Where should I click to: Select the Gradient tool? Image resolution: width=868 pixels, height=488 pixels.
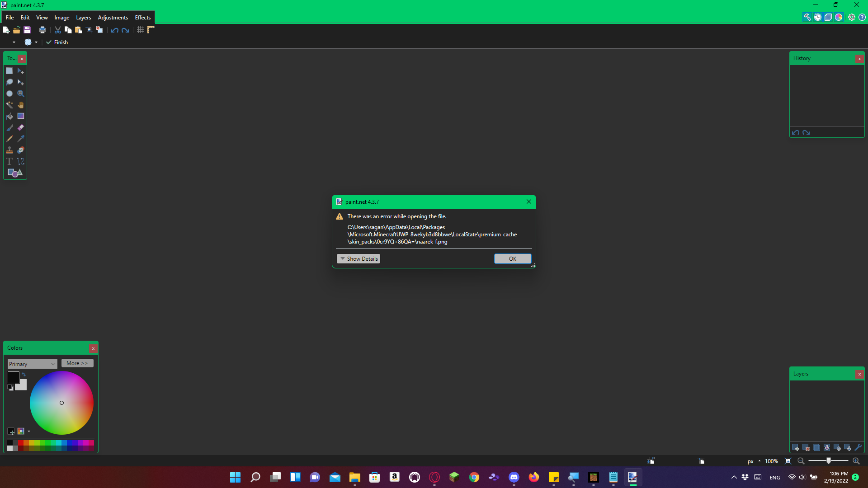pos(21,116)
